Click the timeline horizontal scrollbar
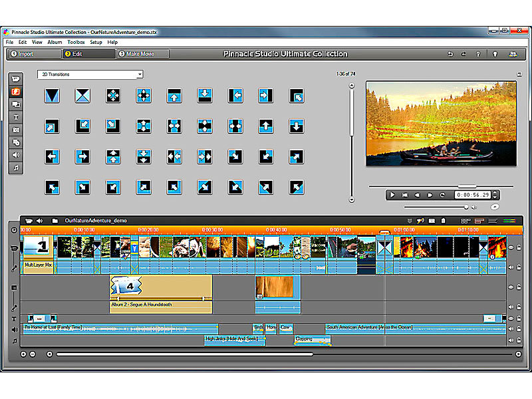532x399 pixels. (185, 354)
